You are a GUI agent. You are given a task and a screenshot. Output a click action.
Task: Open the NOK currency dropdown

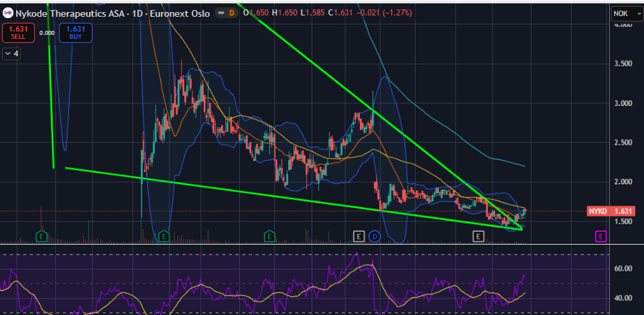coord(626,14)
